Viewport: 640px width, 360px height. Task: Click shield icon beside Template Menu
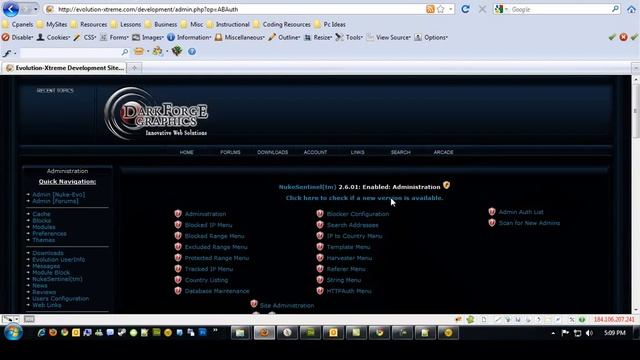(x=320, y=247)
